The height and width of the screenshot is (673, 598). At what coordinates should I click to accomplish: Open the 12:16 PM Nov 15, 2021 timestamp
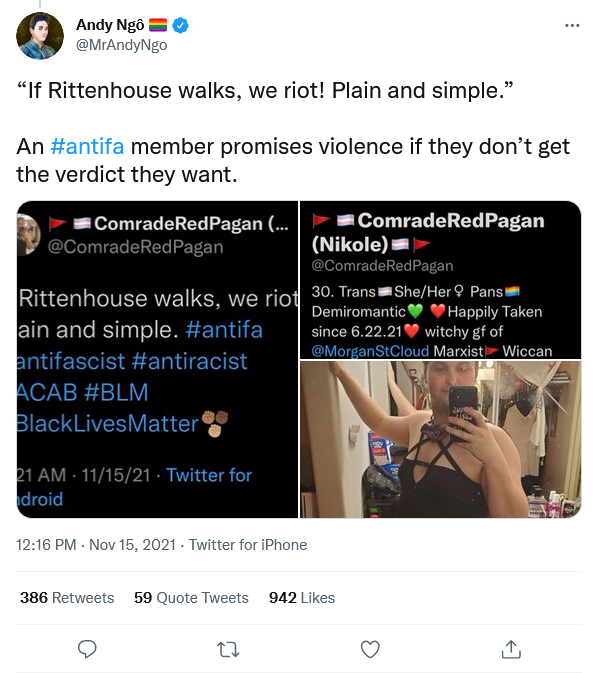(96, 545)
